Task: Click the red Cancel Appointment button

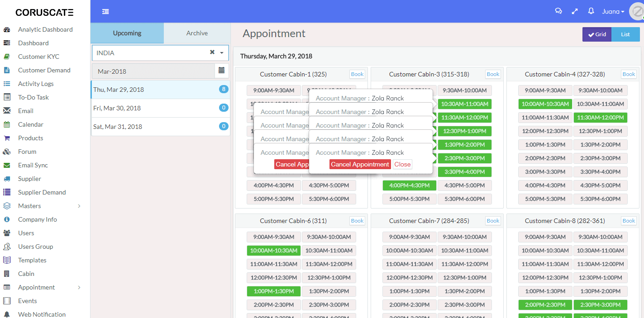Action: (x=360, y=164)
